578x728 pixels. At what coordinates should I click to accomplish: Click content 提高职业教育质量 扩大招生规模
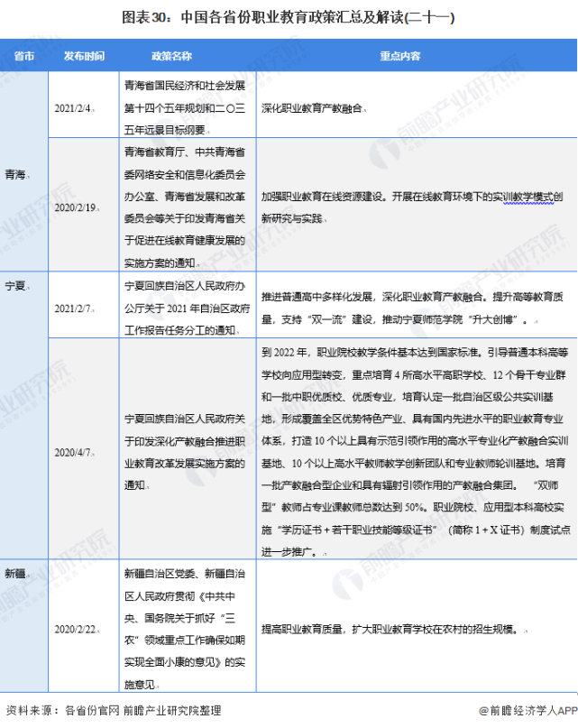coord(390,629)
